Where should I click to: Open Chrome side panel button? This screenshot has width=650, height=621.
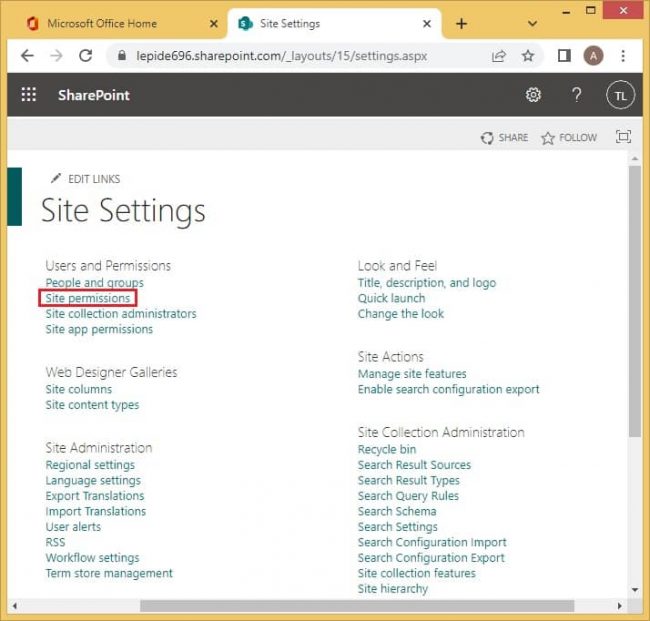point(564,56)
